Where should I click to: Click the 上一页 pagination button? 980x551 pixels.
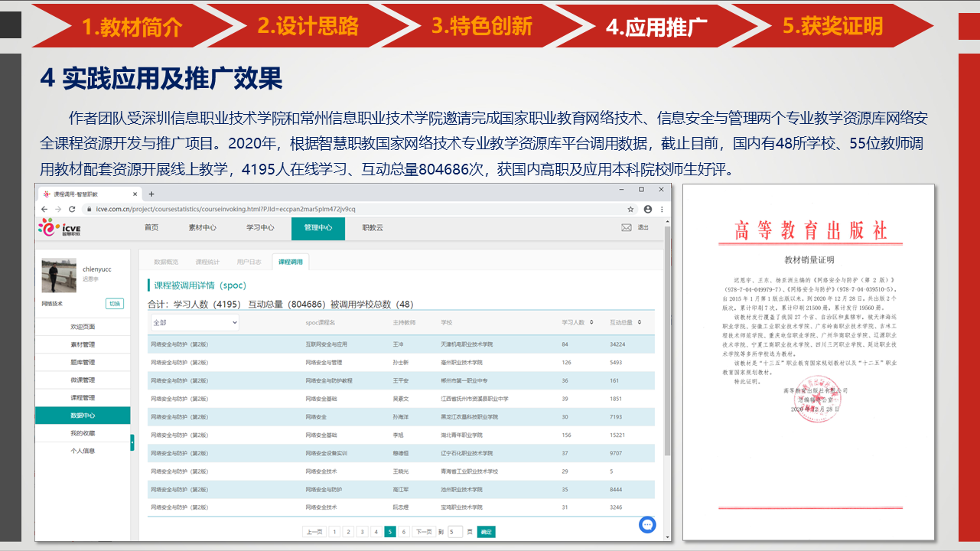tap(314, 532)
